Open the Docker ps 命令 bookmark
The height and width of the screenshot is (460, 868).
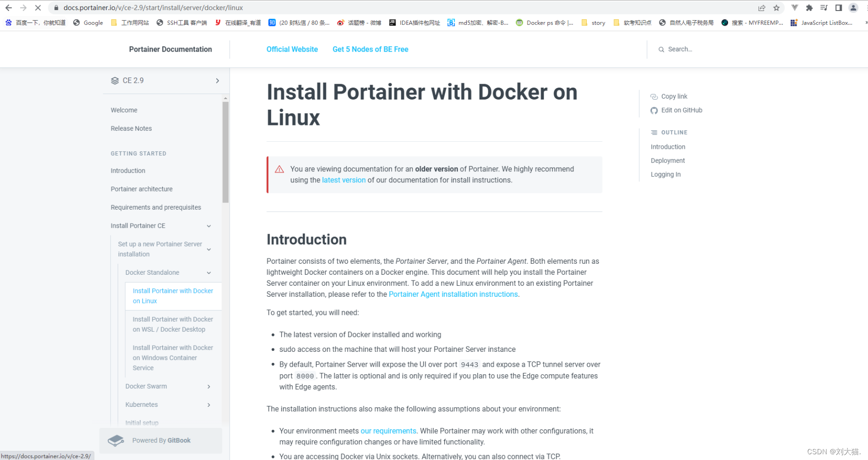coord(545,22)
